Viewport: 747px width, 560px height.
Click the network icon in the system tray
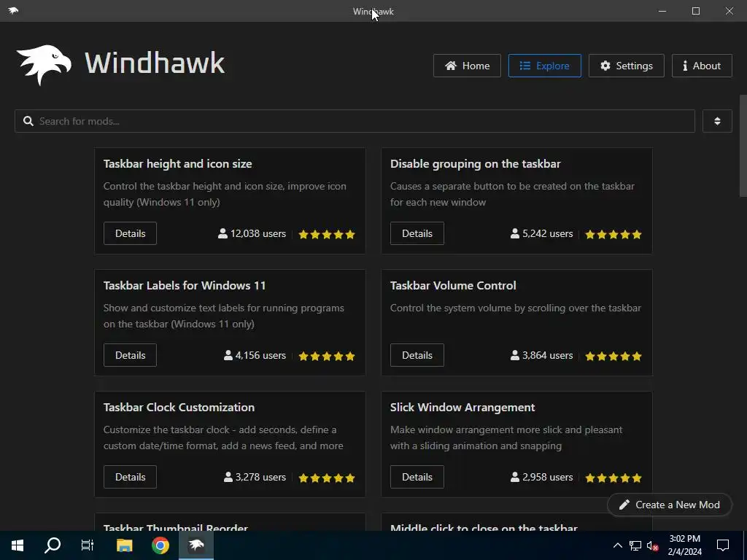pyautogui.click(x=635, y=545)
